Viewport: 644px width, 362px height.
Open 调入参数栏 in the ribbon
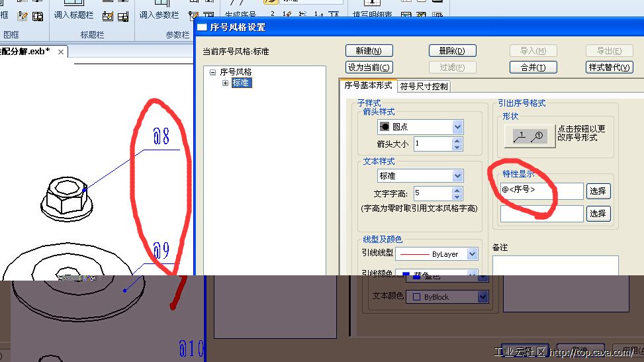160,15
